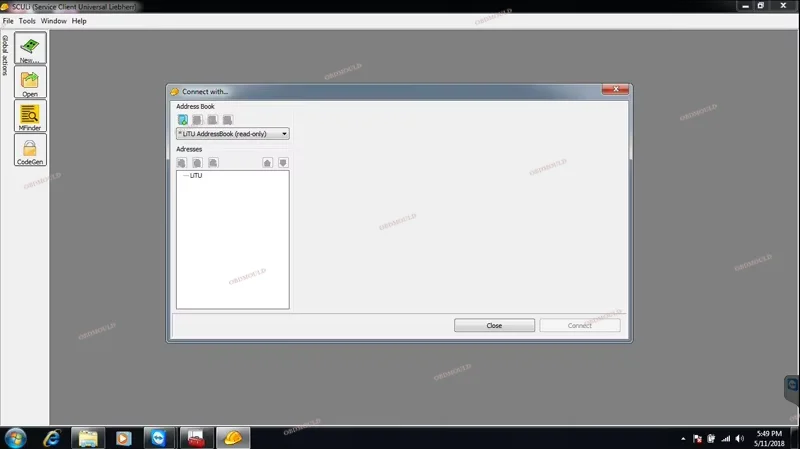Open the Tools menu
The image size is (800, 449).
tap(27, 21)
